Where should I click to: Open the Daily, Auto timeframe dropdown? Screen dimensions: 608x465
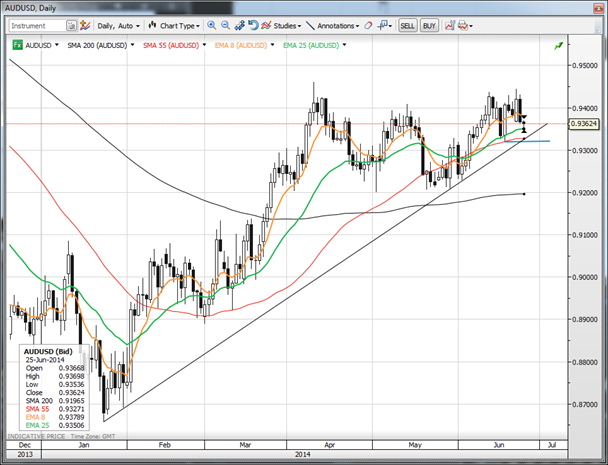coord(118,24)
